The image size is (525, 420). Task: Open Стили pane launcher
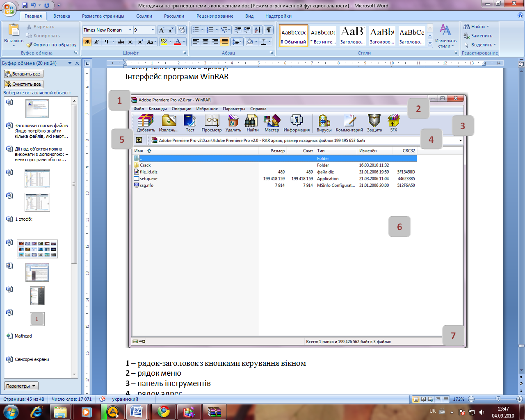456,53
